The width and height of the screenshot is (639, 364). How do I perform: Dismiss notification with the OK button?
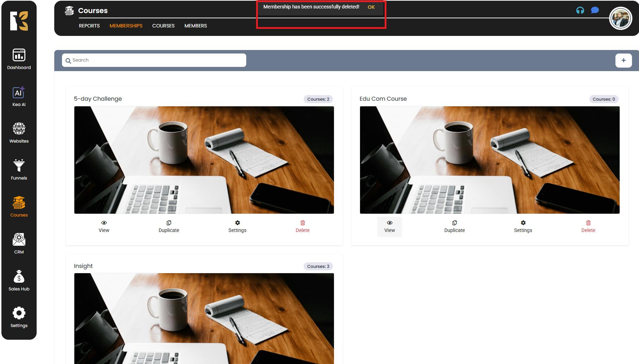(x=371, y=7)
